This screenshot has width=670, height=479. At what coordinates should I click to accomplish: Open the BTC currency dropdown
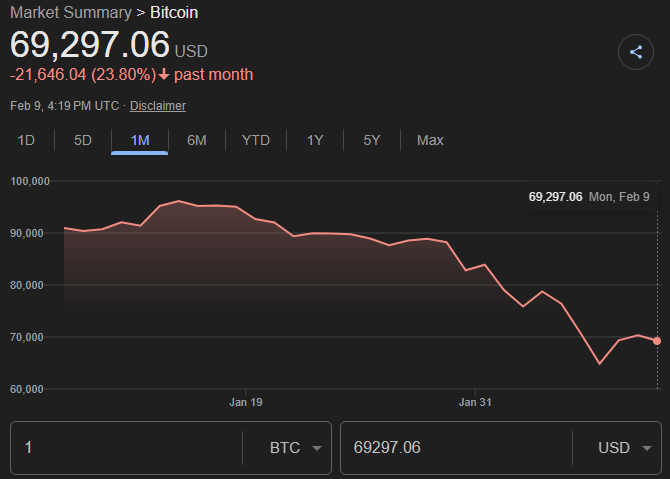[x=295, y=448]
